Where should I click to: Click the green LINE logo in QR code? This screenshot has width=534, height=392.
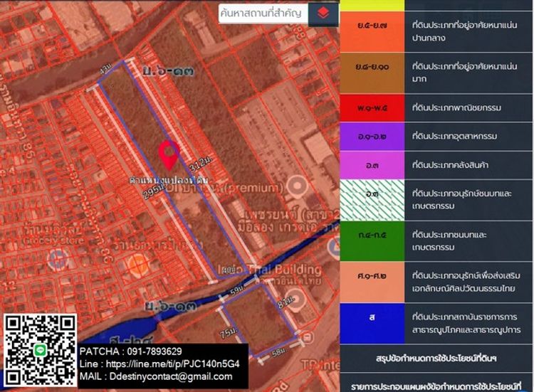pos(41,351)
